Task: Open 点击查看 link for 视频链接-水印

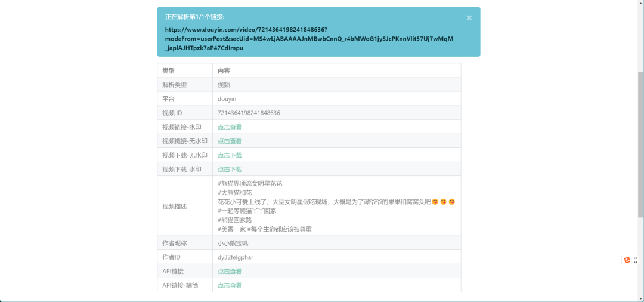Action: coord(230,127)
